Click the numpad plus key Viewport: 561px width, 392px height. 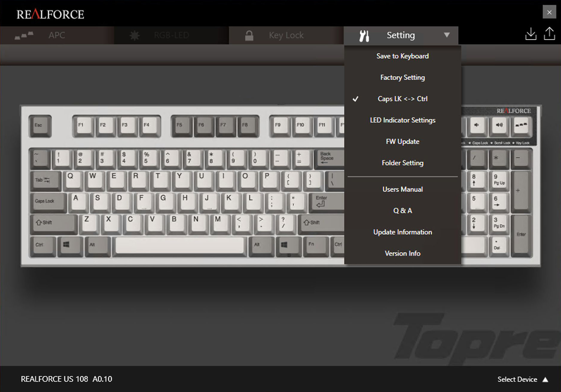(x=521, y=191)
